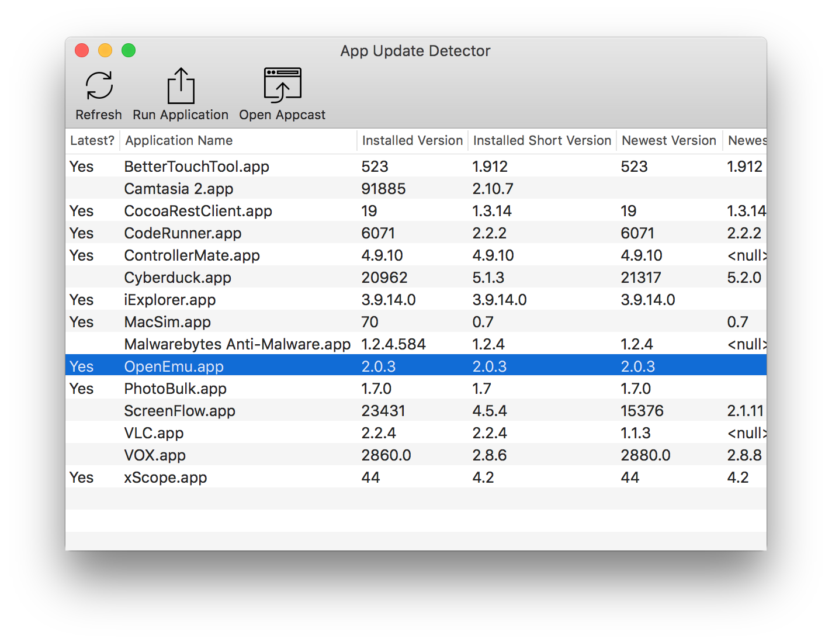
Task: Click the Run Application icon
Action: pyautogui.click(x=181, y=85)
